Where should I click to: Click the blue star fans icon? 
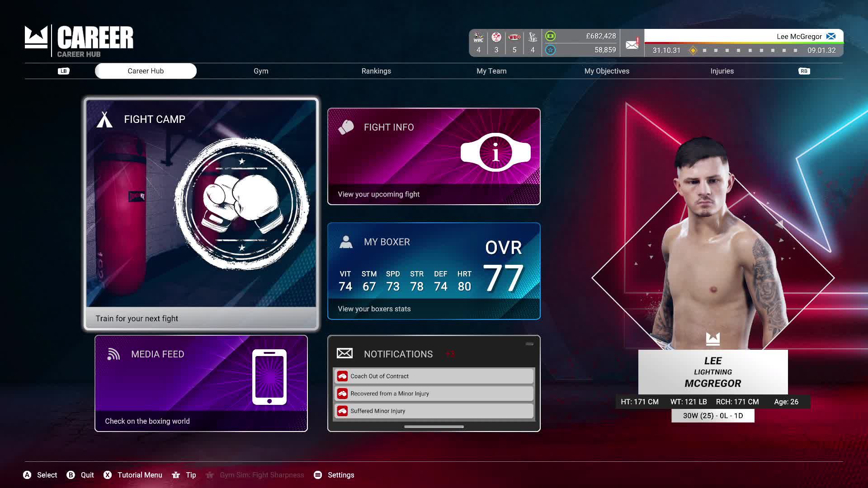550,50
